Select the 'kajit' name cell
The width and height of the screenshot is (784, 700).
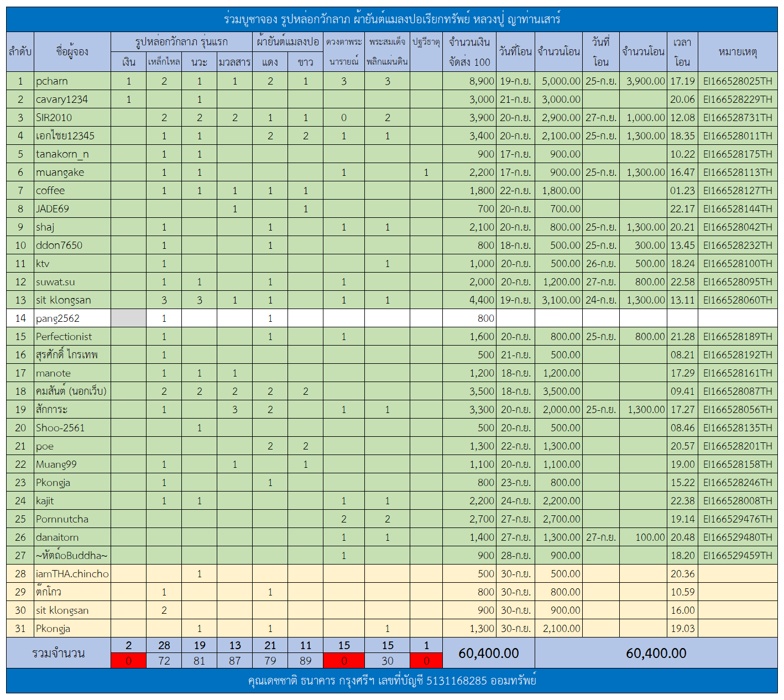pos(72,501)
